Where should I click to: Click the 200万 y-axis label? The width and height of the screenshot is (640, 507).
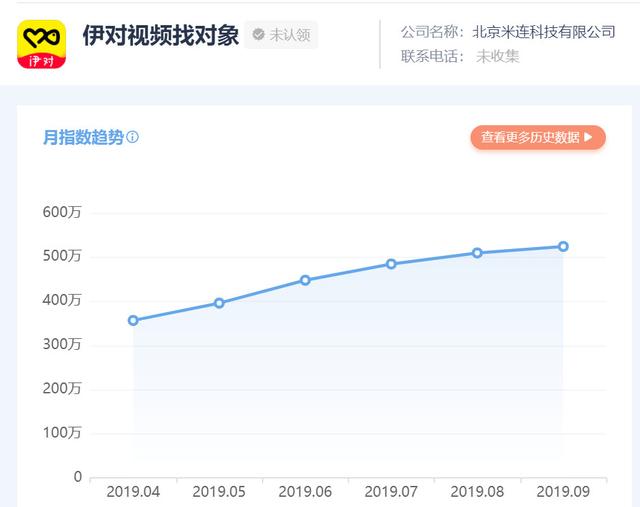[62, 388]
